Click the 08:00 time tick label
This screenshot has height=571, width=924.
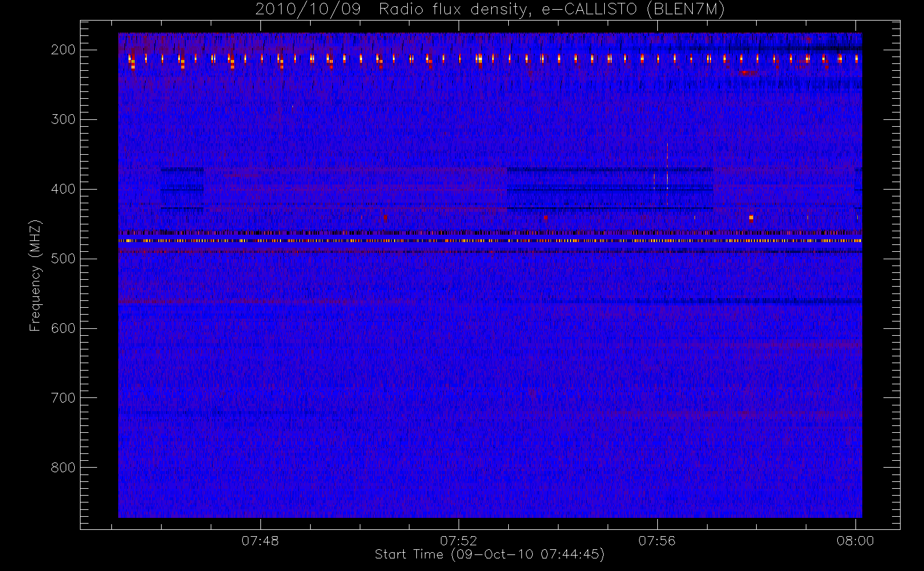tap(855, 541)
